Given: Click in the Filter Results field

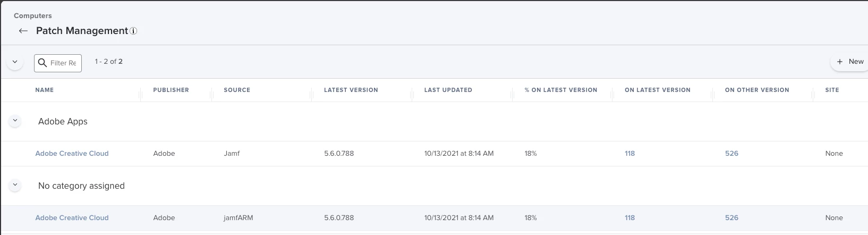Looking at the screenshot, I should [x=58, y=63].
